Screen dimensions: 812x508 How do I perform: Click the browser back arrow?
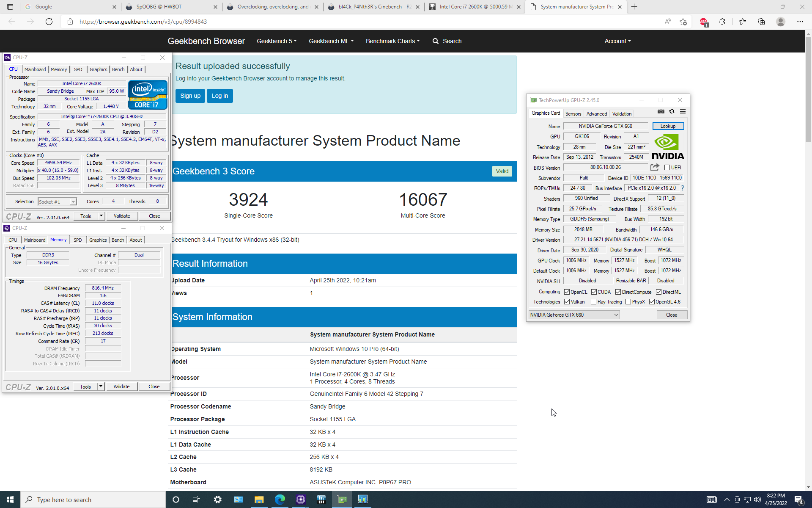[12, 22]
